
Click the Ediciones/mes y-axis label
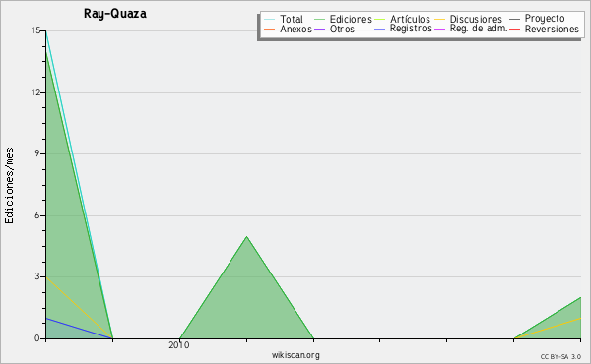9,186
